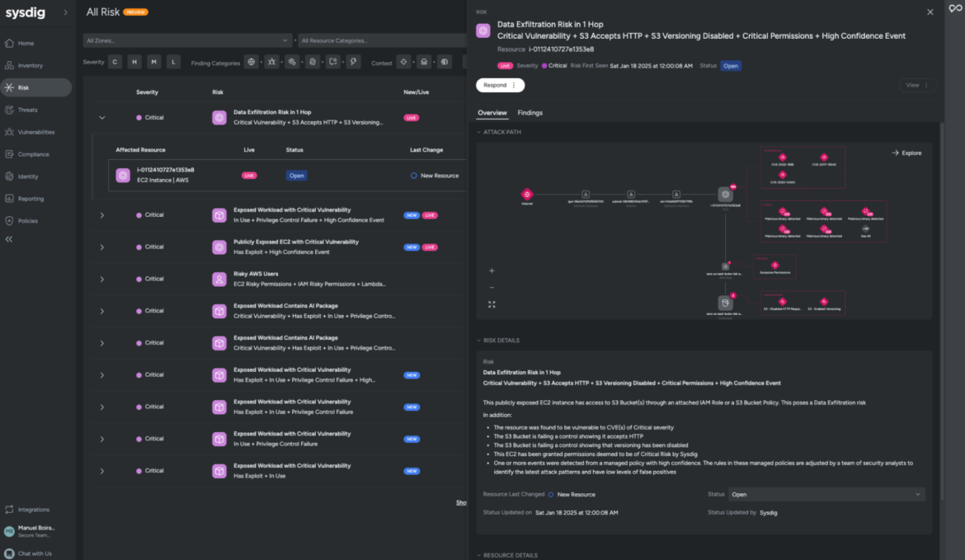Select the EC2 instance node in graph

(x=726, y=195)
